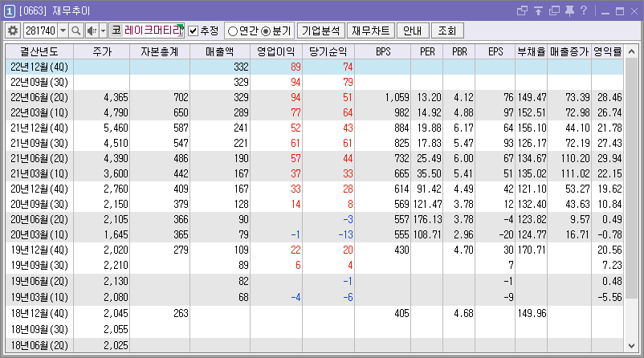644x358 pixels.
Task: Click the KOSDAQ market marker icon
Action: (116, 31)
